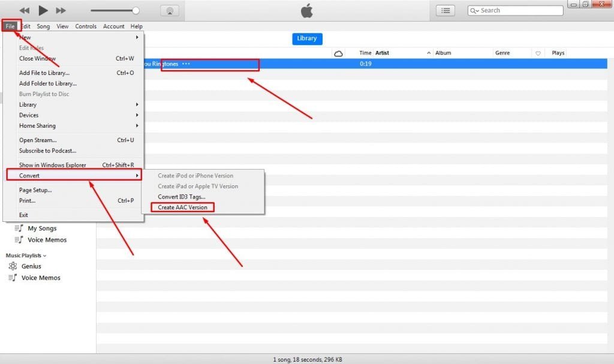Choose Create AAC Version
This screenshot has width=614, height=364.
[x=182, y=207]
